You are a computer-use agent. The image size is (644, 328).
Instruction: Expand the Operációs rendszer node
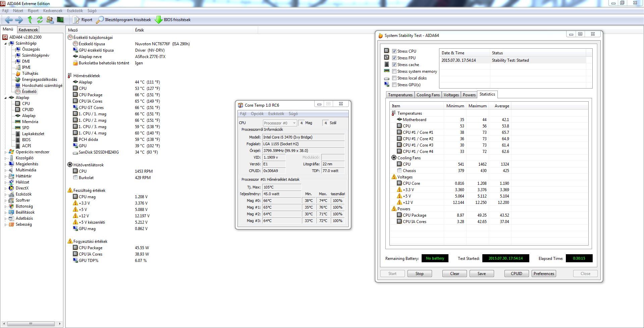coord(5,152)
